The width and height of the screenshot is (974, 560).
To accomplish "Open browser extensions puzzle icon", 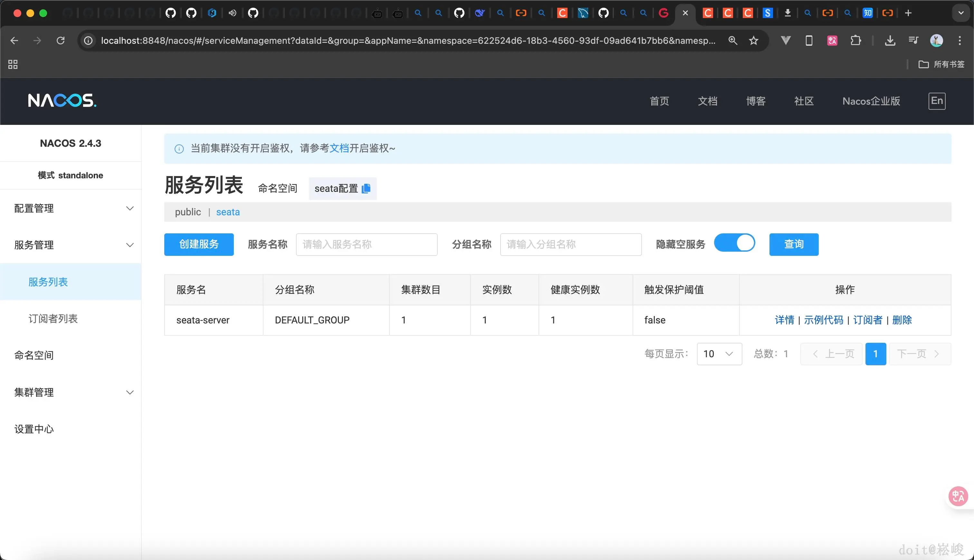I will coord(855,40).
